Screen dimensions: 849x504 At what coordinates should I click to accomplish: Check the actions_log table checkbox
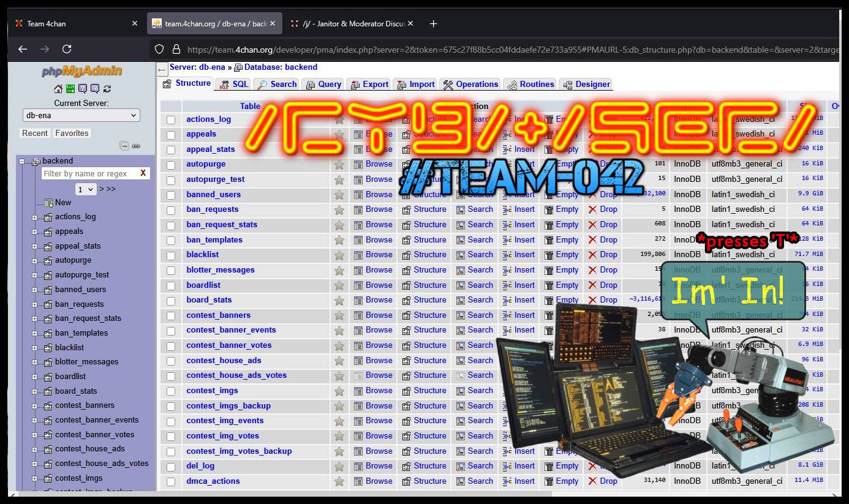click(171, 120)
